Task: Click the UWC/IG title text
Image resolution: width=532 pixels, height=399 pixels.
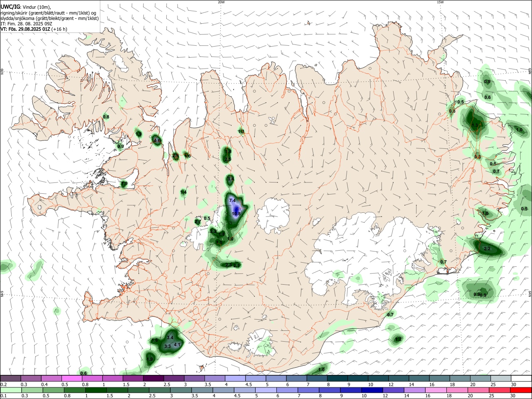Action: [x=10, y=7]
